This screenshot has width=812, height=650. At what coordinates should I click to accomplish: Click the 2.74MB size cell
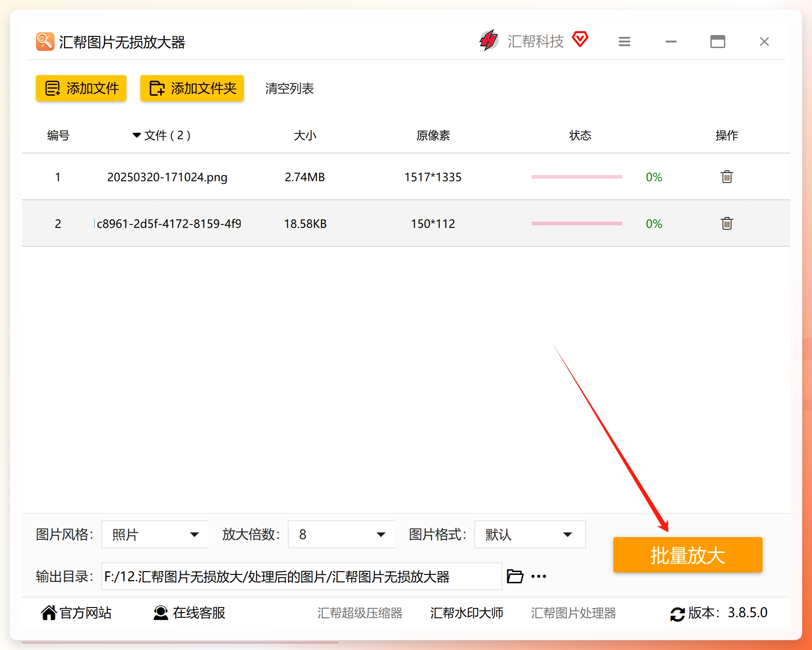tap(305, 177)
